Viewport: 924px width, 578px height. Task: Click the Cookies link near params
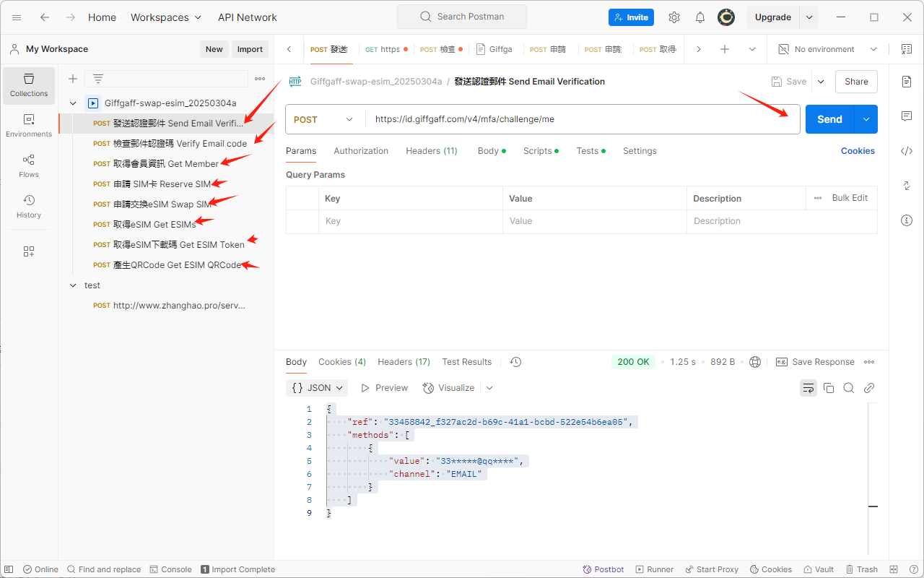(858, 151)
